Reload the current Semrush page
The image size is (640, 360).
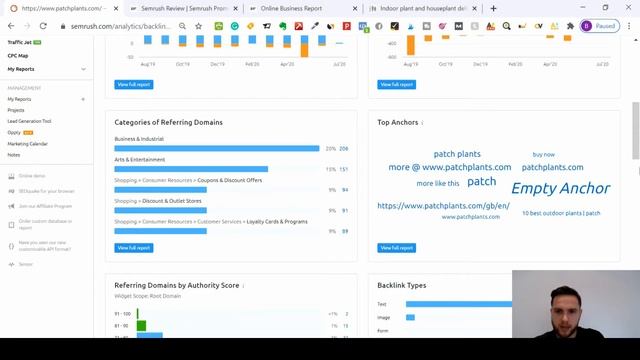[x=43, y=26]
